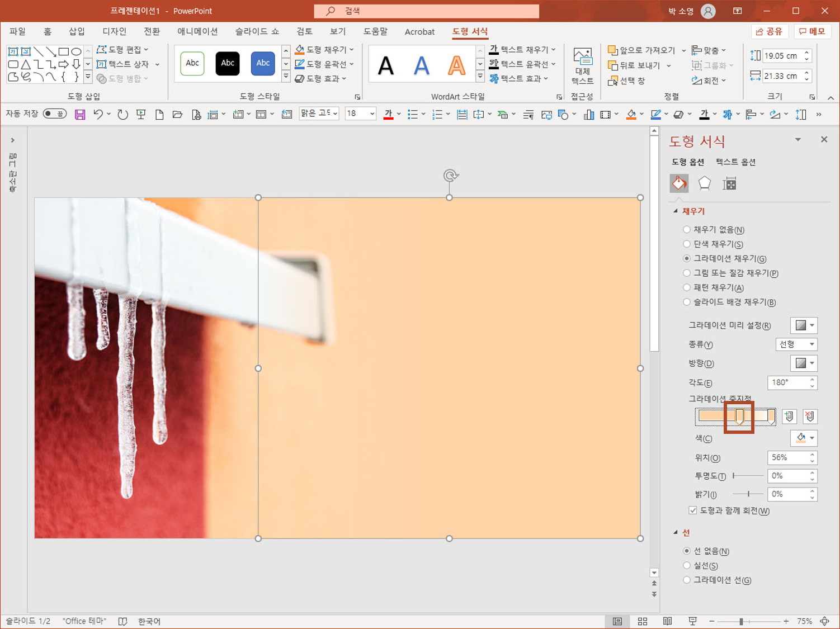This screenshot has width=840, height=629.
Task: Click 뒤로 보내기 button
Action: pyautogui.click(x=634, y=65)
